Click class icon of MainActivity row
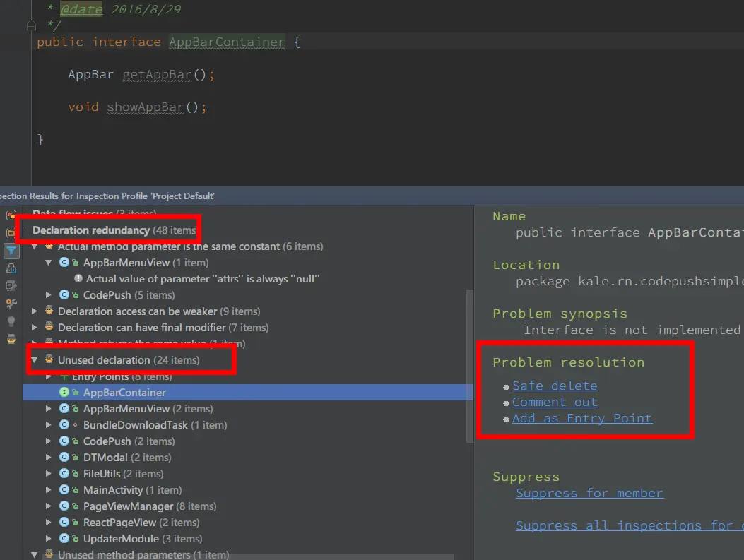The width and height of the screenshot is (744, 560). tap(64, 490)
